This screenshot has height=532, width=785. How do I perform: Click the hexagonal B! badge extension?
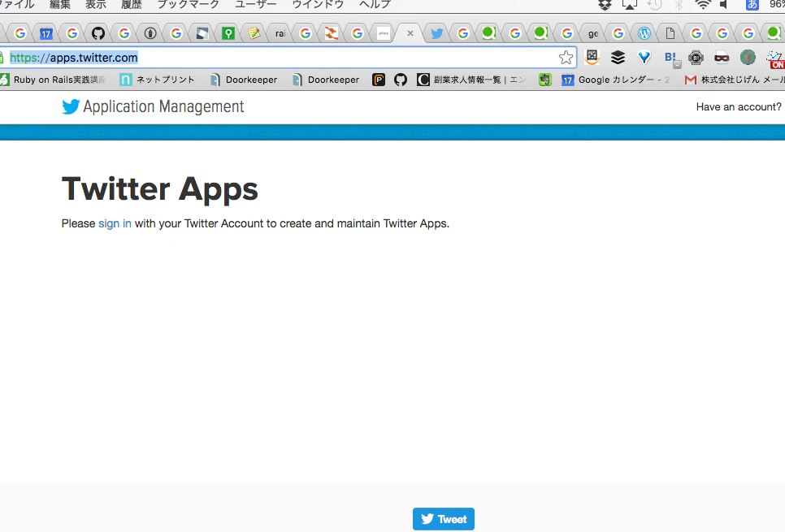(x=696, y=58)
